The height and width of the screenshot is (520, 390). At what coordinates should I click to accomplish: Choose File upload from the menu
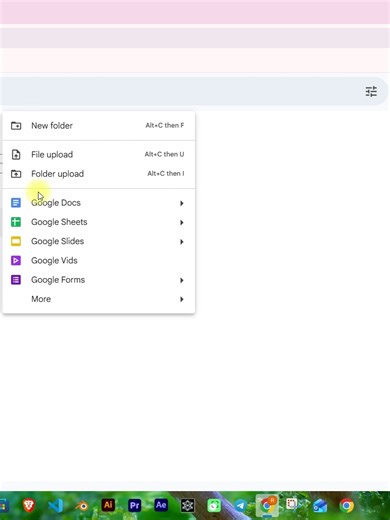pos(99,155)
